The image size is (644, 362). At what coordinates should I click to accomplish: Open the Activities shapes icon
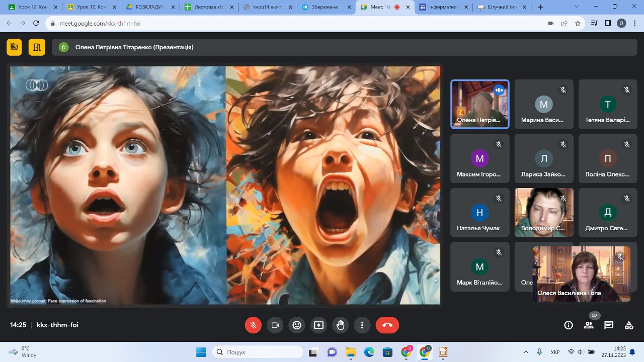(x=629, y=325)
